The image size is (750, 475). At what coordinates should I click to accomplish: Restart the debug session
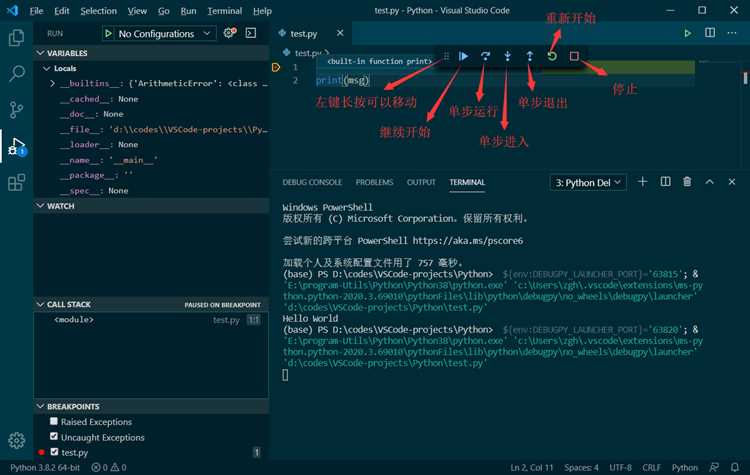551,56
